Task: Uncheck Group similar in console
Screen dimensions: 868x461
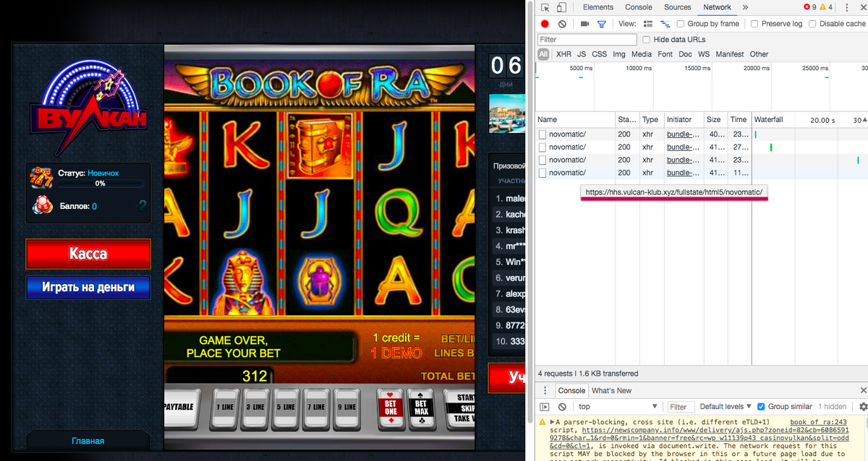Action: (x=761, y=407)
